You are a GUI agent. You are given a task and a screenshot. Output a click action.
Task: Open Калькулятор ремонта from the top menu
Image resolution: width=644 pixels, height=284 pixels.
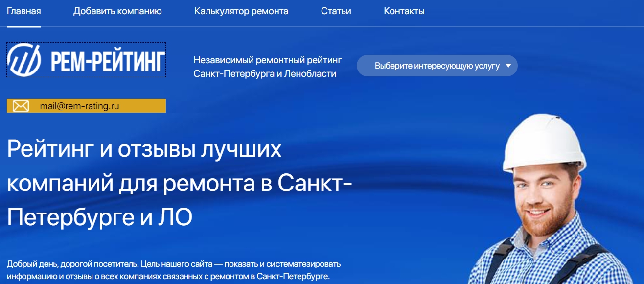241,11
